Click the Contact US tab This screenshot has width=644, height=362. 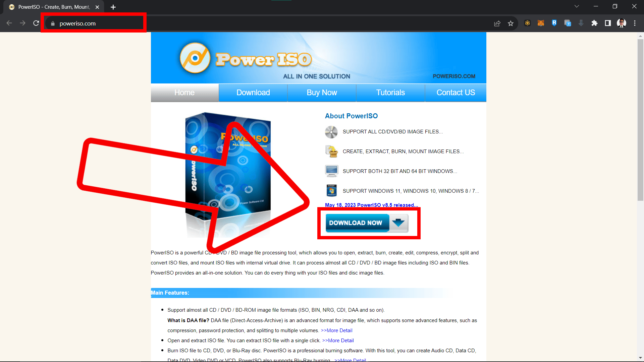click(x=455, y=93)
